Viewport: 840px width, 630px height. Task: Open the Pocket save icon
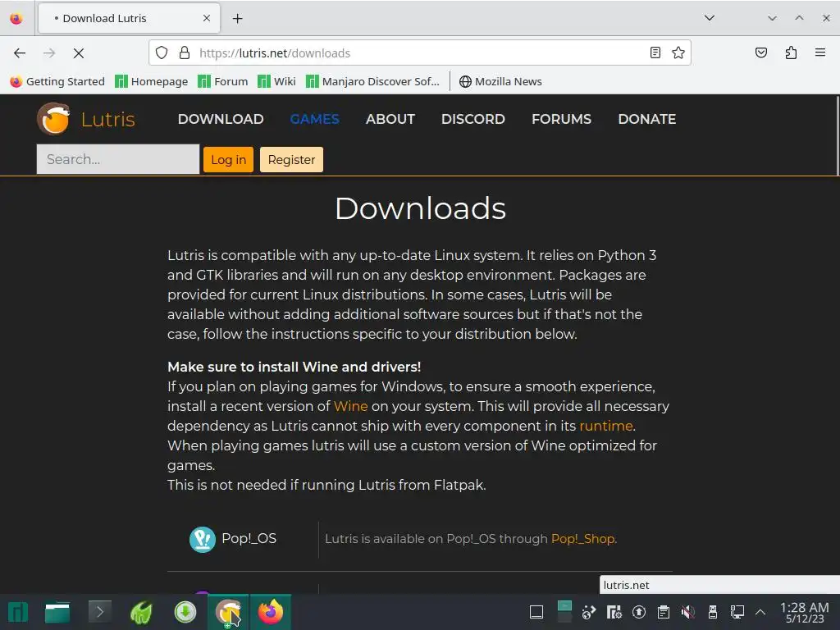click(760, 52)
